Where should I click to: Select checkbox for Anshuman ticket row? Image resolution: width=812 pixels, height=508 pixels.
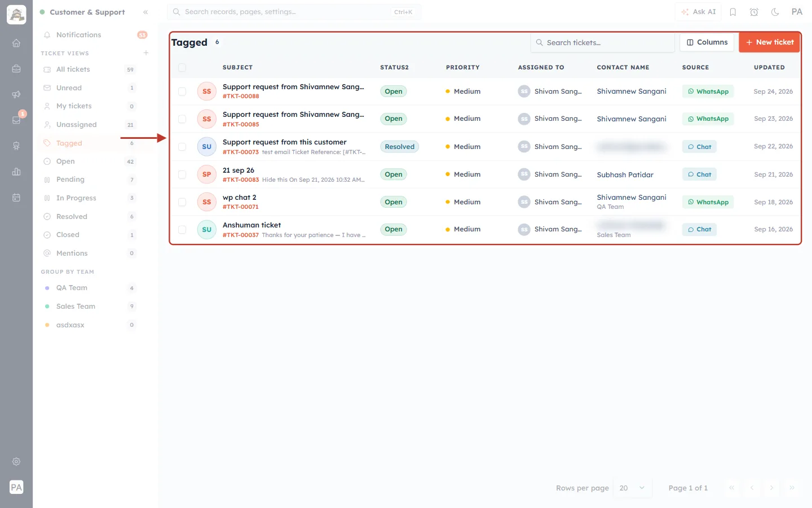(x=182, y=230)
